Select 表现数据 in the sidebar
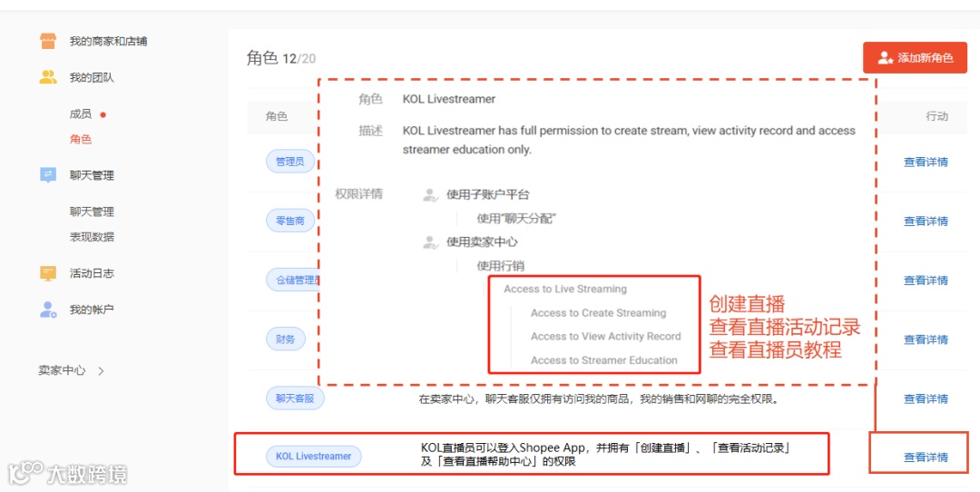980x492 pixels. tap(92, 237)
